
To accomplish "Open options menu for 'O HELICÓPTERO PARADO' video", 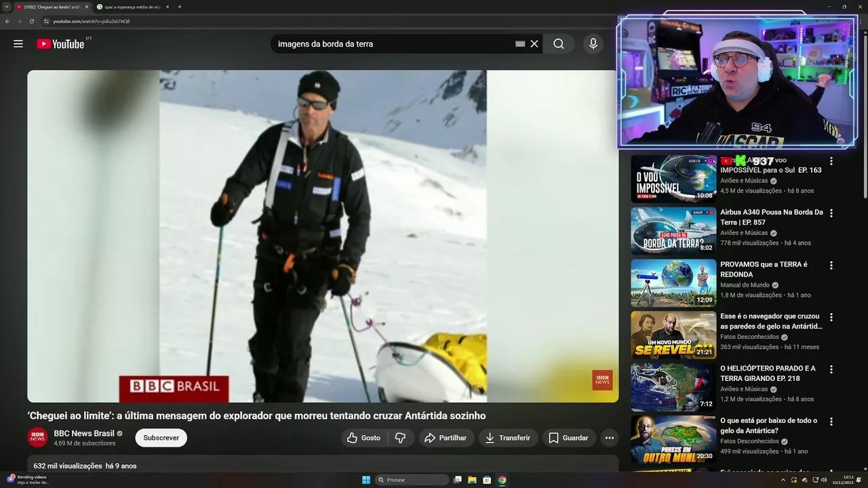I will [x=831, y=369].
